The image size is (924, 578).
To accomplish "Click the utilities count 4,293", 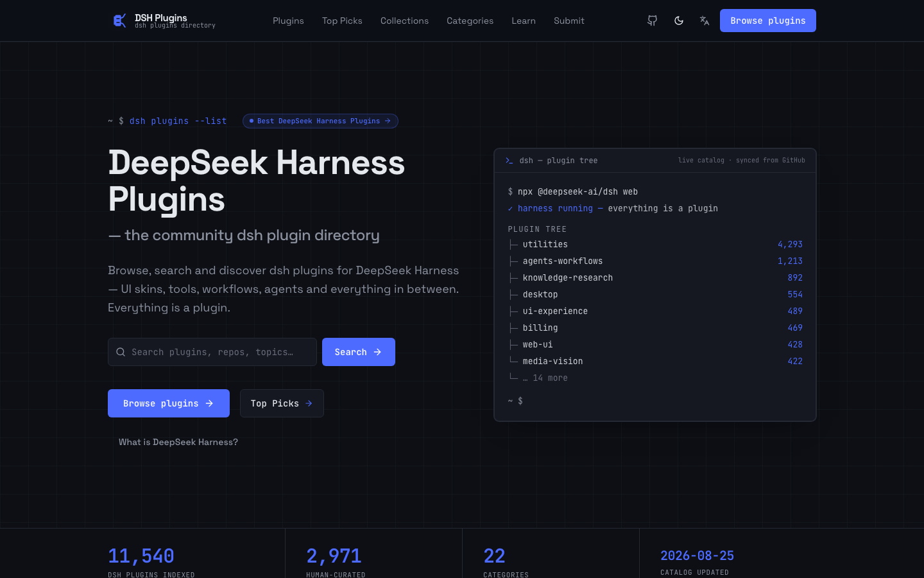I will 790,244.
